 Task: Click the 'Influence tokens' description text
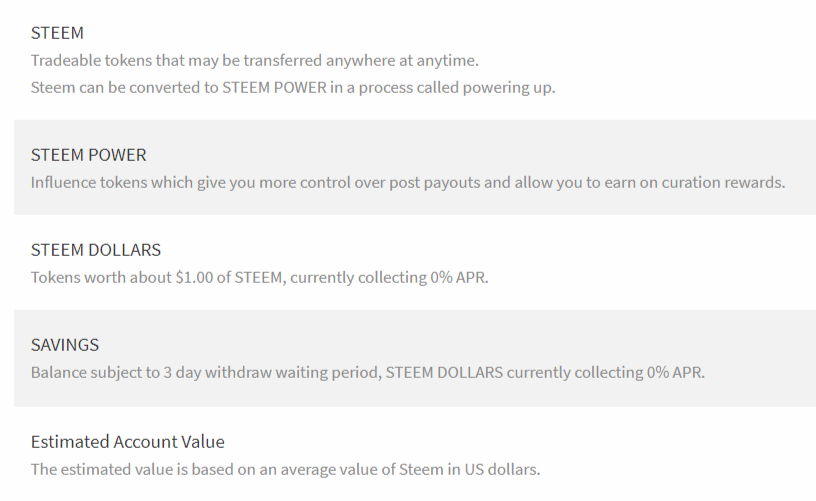tap(407, 182)
